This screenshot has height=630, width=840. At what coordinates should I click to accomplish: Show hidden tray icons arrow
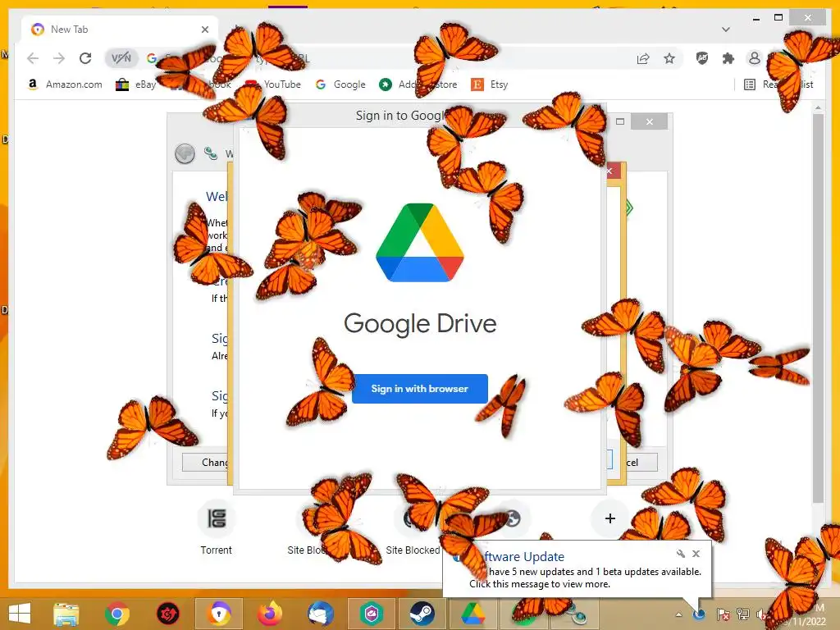[678, 614]
